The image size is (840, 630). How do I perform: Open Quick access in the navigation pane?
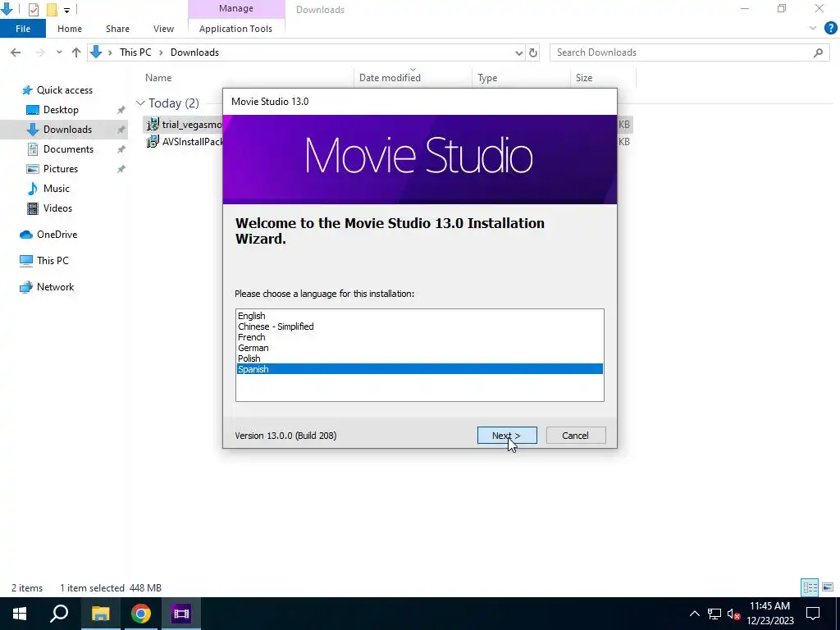(64, 90)
